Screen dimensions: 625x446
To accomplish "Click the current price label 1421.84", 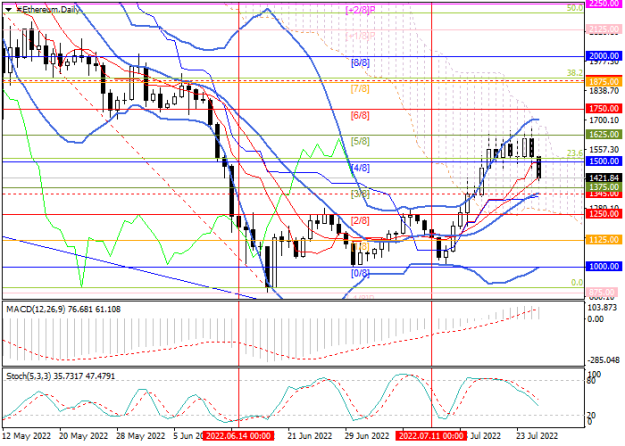I will [604, 178].
